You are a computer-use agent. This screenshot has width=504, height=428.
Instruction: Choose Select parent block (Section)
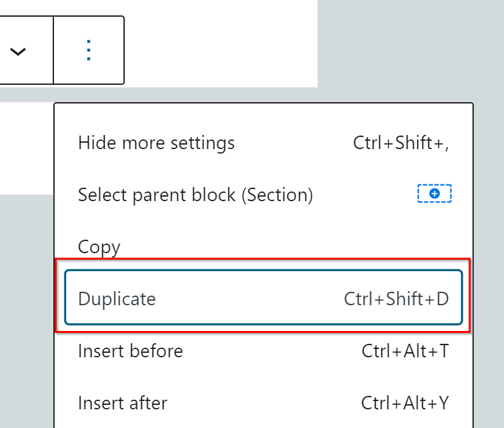click(x=195, y=194)
